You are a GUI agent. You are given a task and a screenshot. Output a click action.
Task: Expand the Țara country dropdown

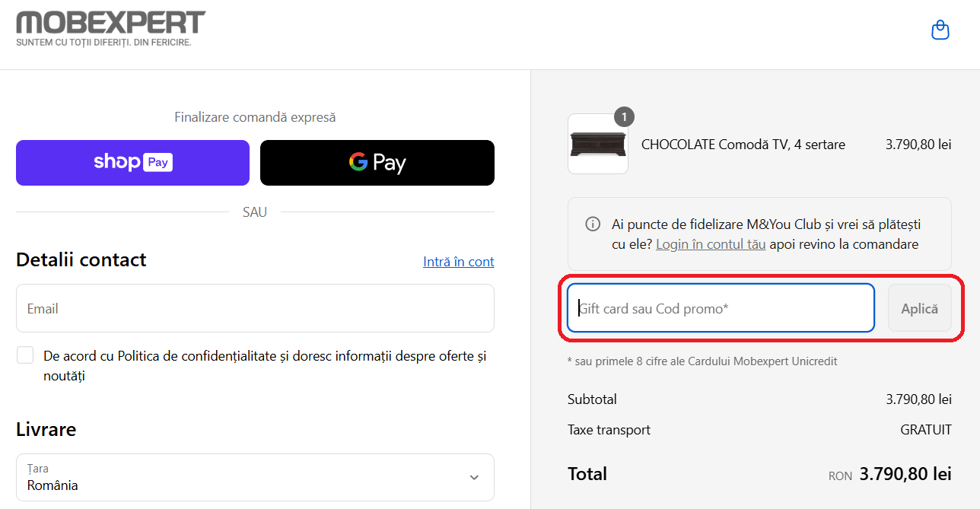[255, 478]
